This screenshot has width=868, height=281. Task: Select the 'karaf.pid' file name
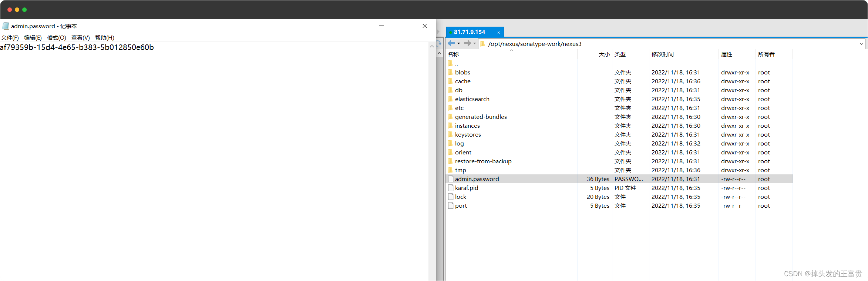[x=467, y=188]
